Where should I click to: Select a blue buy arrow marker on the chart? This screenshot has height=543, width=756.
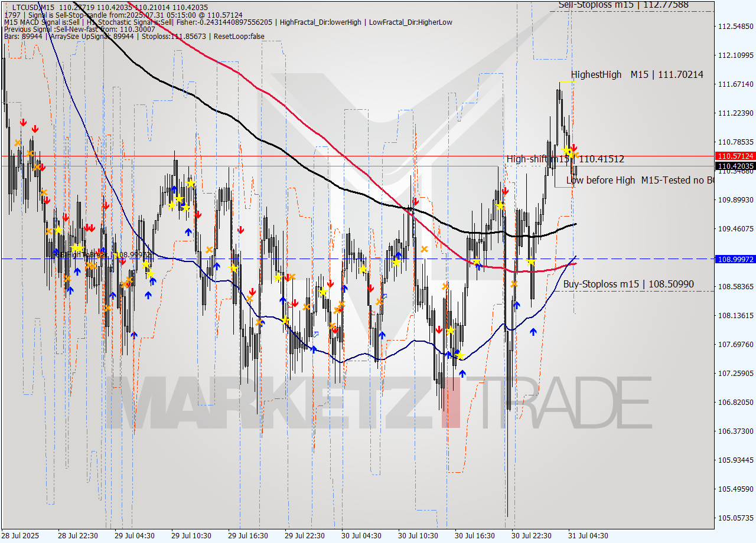point(77,273)
